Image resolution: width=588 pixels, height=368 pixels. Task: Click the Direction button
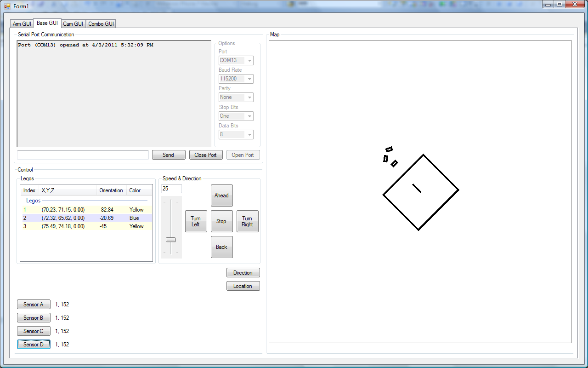pyautogui.click(x=243, y=273)
